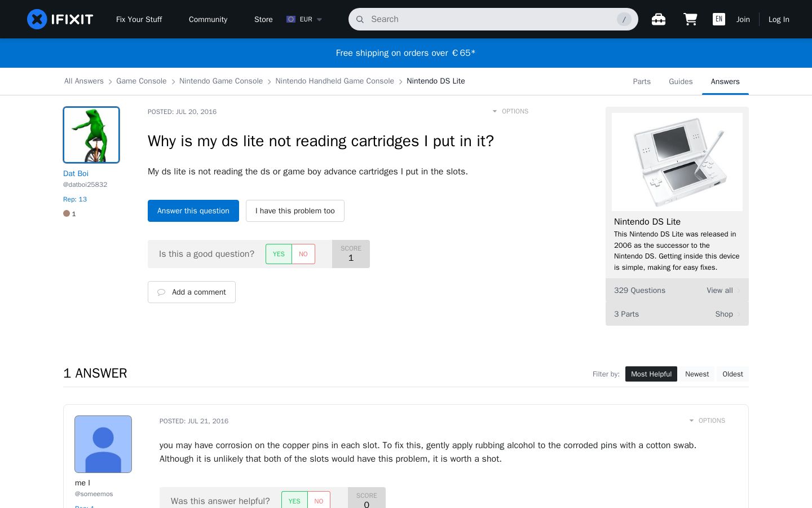Screen dimensions: 812x508
Task: Click Answer this question button
Action: click(x=193, y=211)
